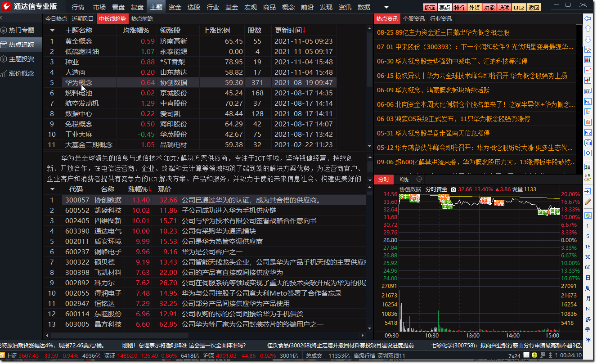The height and width of the screenshot is (364, 597).
Task: Click the 功能 button
Action: pyautogui.click(x=489, y=8)
